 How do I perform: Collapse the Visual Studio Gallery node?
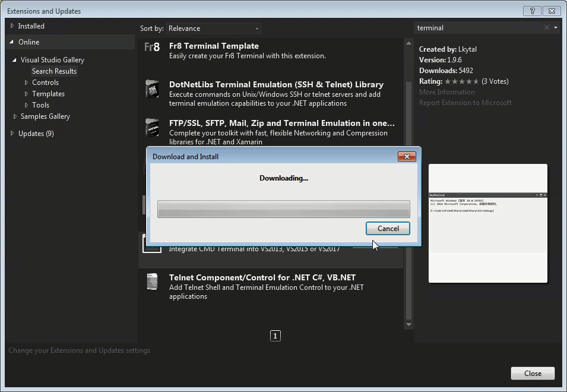pos(14,60)
